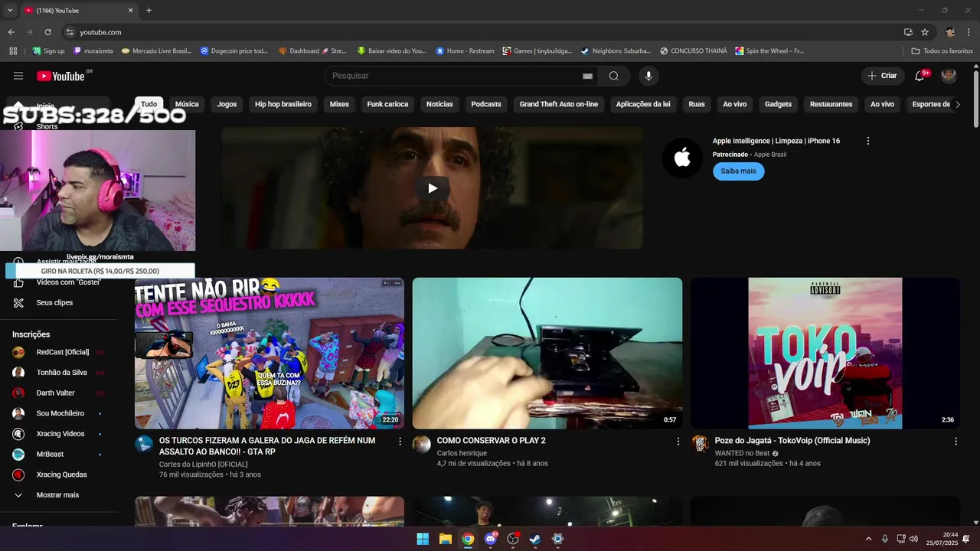Select the Funk carioca chip
980x551 pixels.
387,104
